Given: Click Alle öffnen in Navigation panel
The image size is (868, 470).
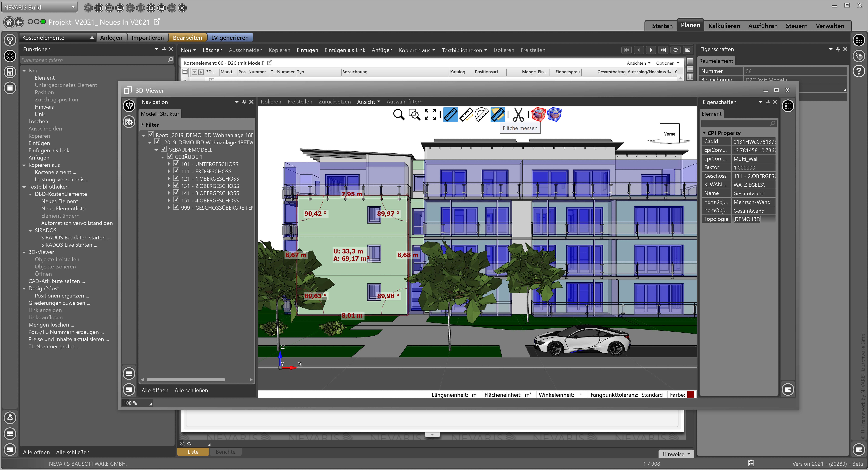Looking at the screenshot, I should coord(155,390).
